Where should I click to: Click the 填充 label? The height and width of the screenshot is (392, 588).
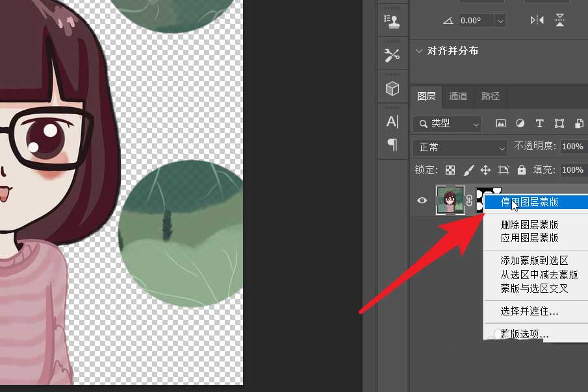[x=544, y=170]
